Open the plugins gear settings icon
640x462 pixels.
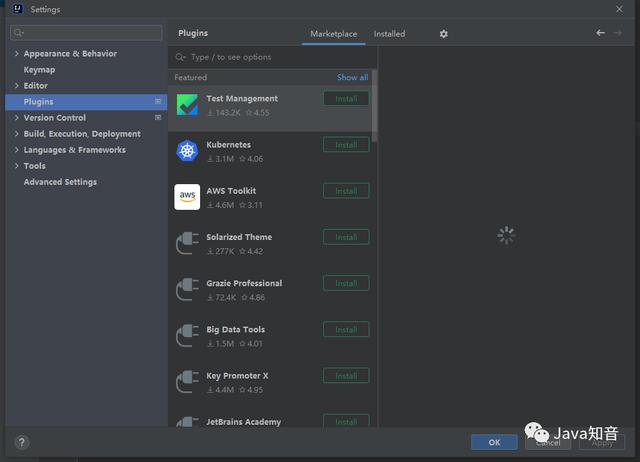(444, 34)
